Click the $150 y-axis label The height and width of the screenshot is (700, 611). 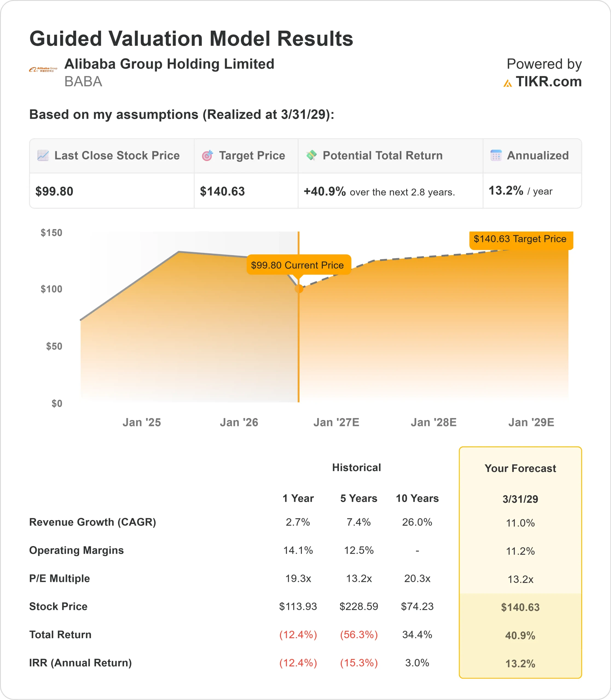[x=51, y=233]
